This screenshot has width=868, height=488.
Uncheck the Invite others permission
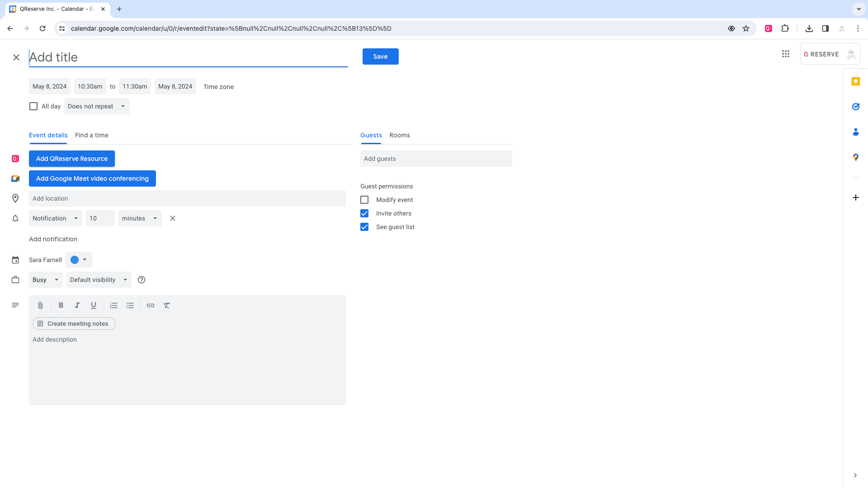[364, 213]
